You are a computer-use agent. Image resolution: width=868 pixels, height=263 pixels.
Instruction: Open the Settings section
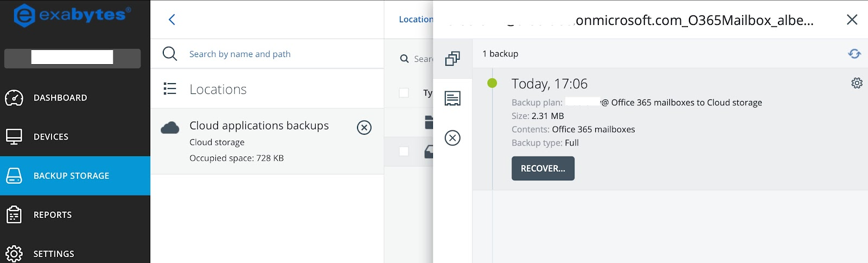(x=75, y=253)
